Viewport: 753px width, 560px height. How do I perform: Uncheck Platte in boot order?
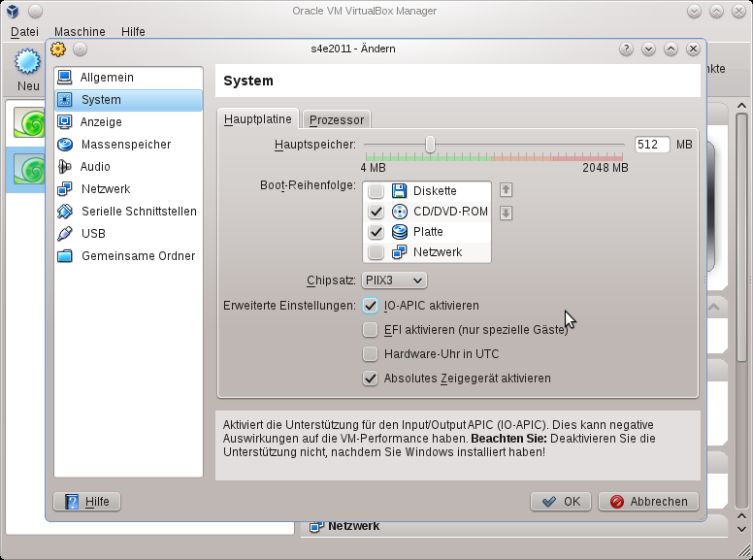pos(376,232)
